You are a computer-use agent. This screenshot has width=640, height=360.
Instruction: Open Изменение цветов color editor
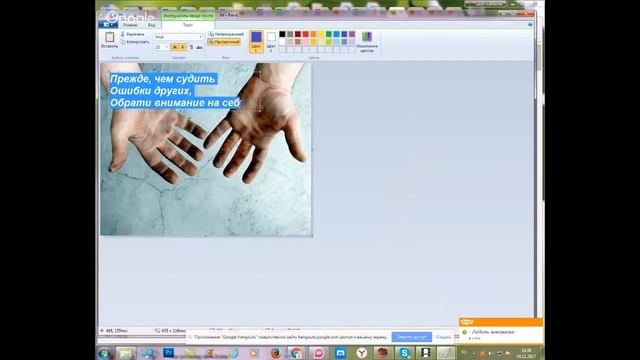click(367, 42)
